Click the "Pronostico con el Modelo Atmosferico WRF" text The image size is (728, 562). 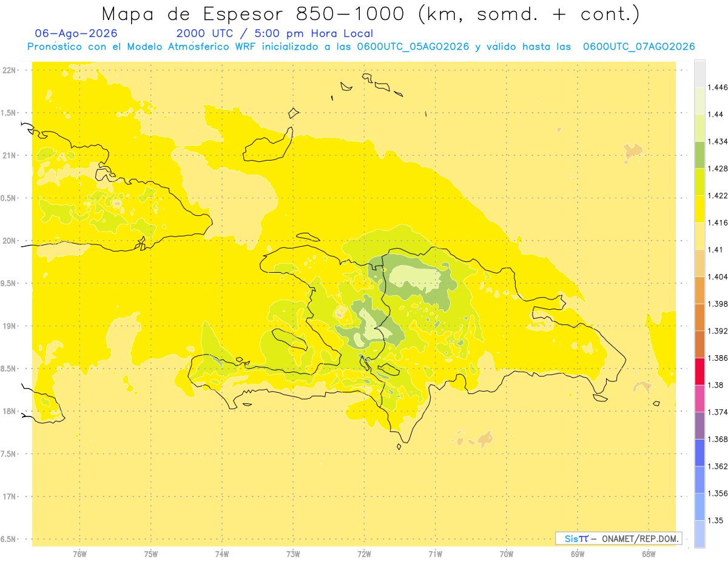pos(144,47)
